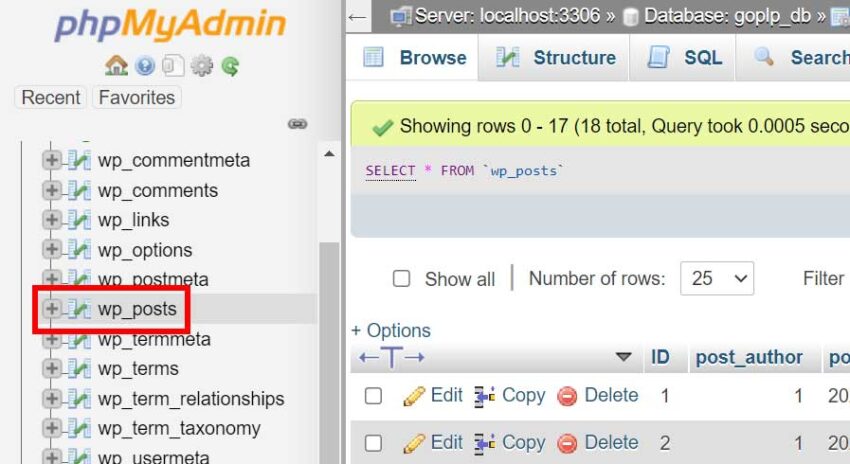Image resolution: width=850 pixels, height=464 pixels.
Task: Expand the wp_term_taxonomy tree node
Action: point(51,428)
